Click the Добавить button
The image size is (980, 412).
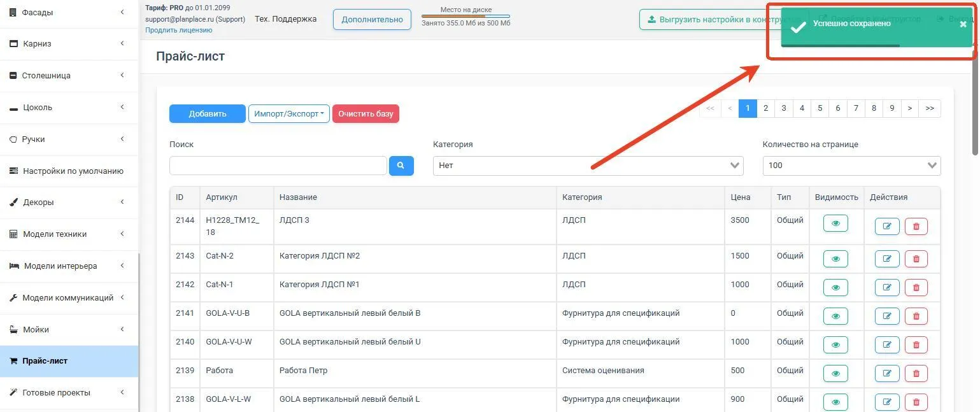click(208, 113)
